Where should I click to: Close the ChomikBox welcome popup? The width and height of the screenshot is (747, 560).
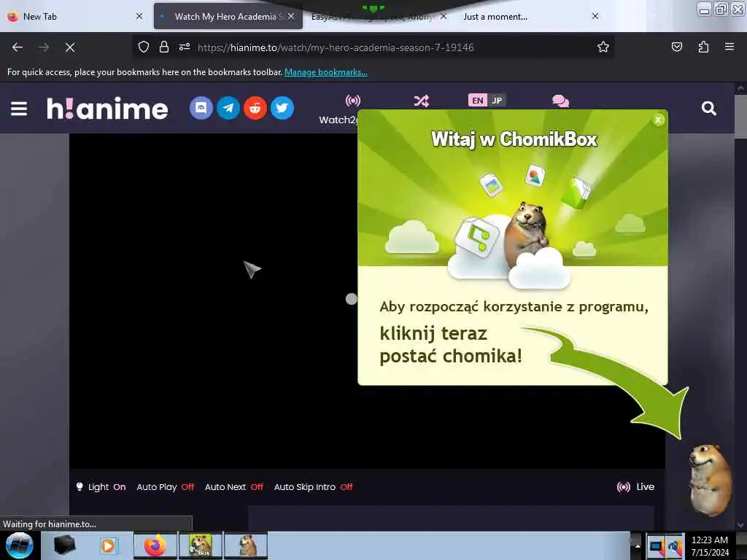pos(658,120)
